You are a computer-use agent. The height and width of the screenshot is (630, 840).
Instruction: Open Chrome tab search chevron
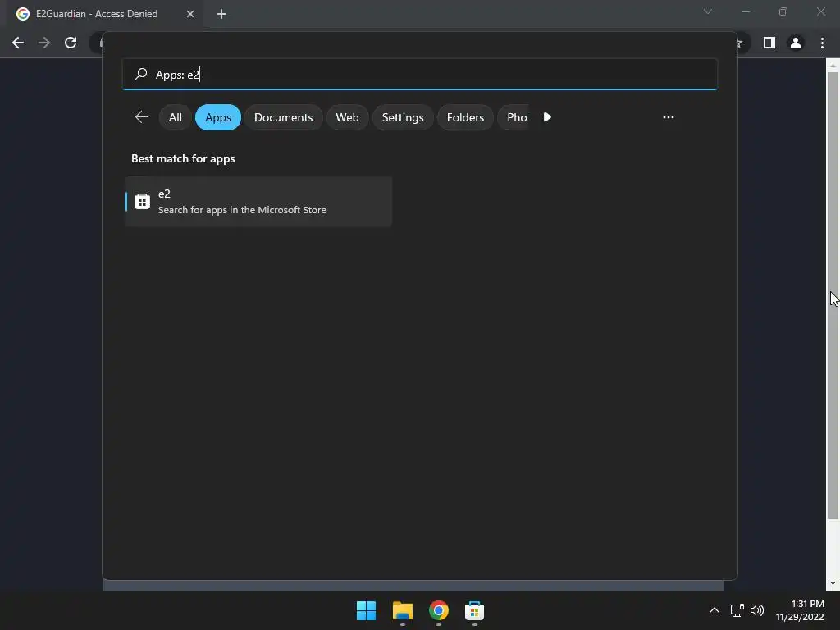point(708,11)
